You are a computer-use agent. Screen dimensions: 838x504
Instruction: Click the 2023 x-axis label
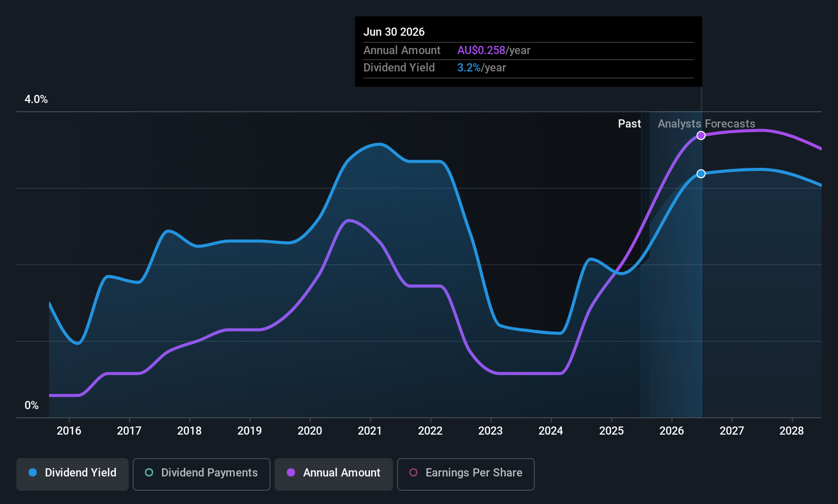(490, 431)
